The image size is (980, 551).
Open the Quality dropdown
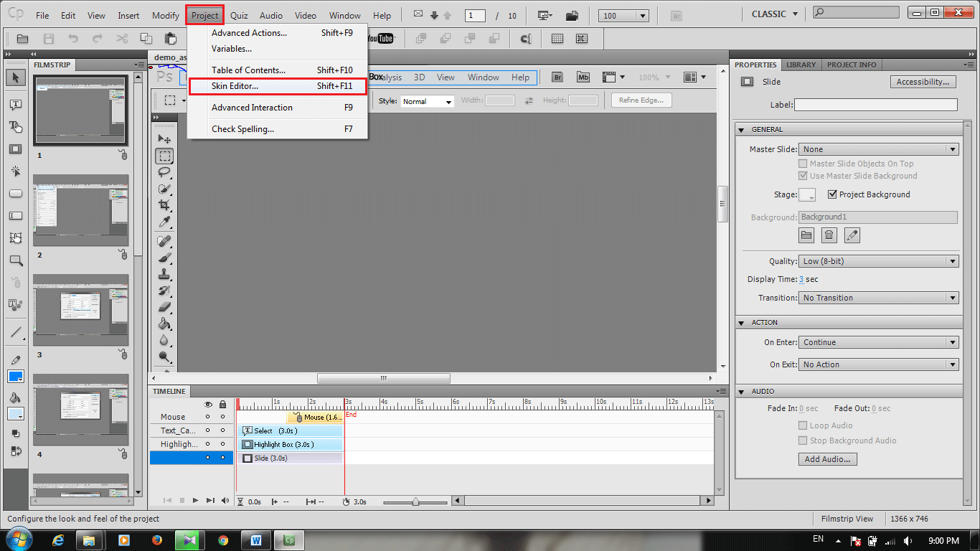879,261
